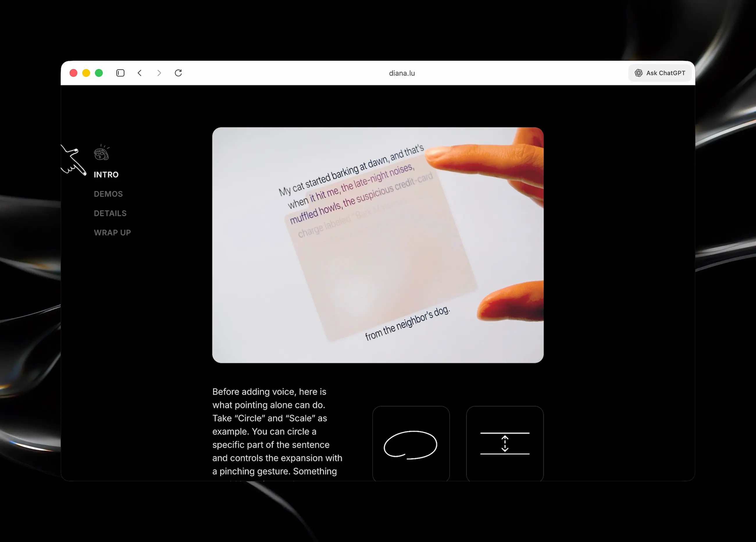The width and height of the screenshot is (756, 542).
Task: Click the sketched face avatar logo
Action: click(x=101, y=153)
